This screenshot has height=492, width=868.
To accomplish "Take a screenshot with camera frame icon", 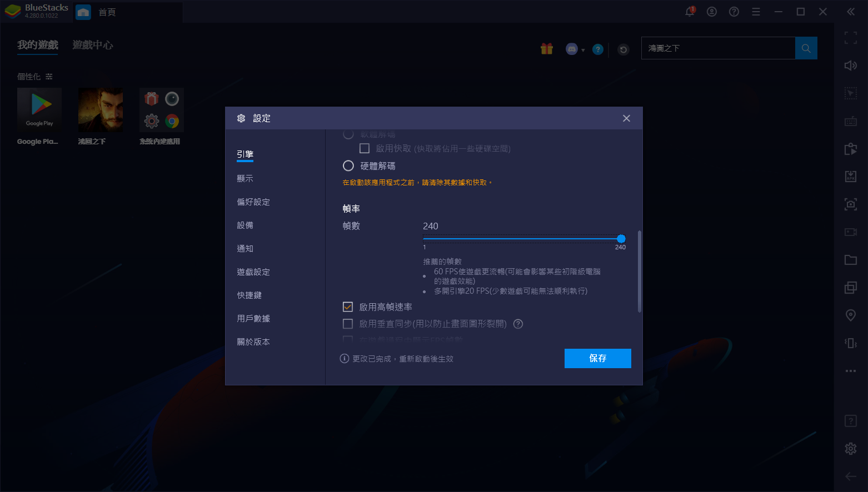I will tap(851, 204).
